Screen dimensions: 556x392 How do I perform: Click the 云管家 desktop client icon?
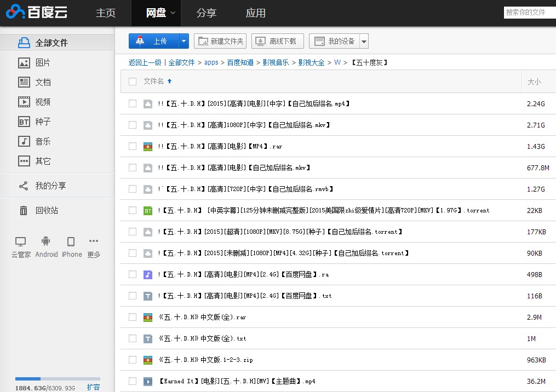21,242
